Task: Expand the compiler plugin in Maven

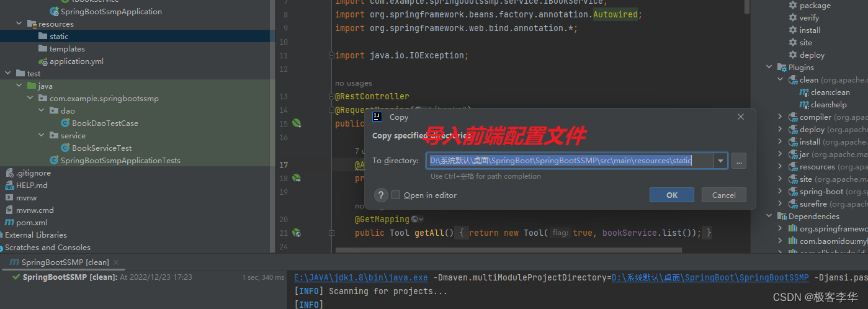Action: [x=781, y=117]
